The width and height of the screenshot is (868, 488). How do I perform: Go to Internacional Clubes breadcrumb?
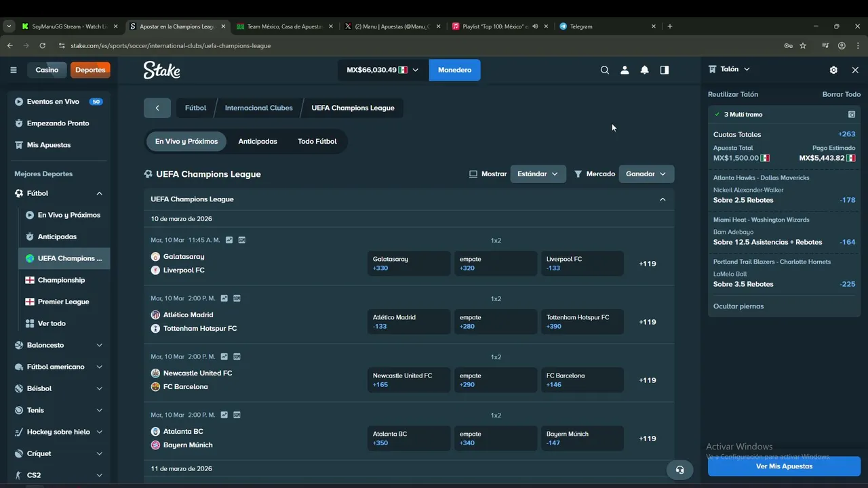pos(259,108)
